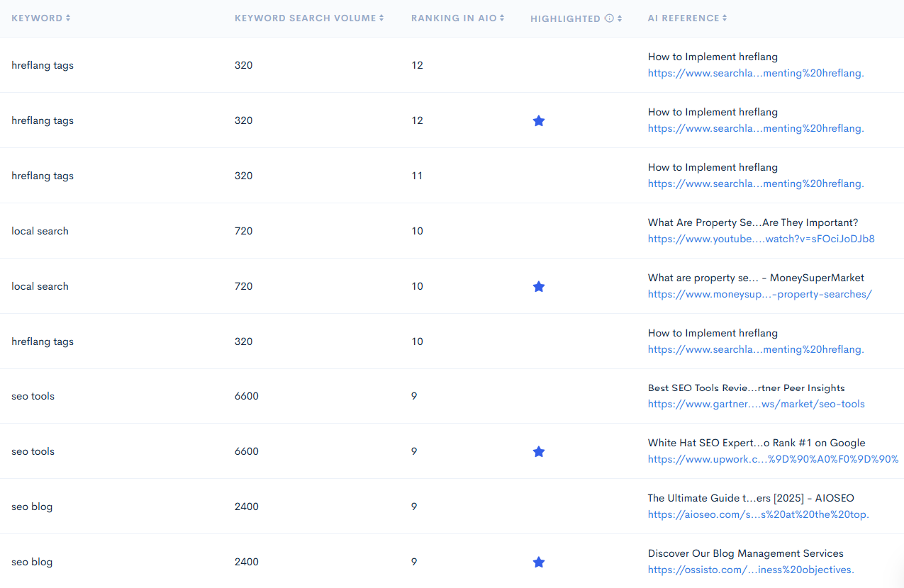
Task: Click the sort icon on RANKING IN AIO
Action: [x=502, y=18]
